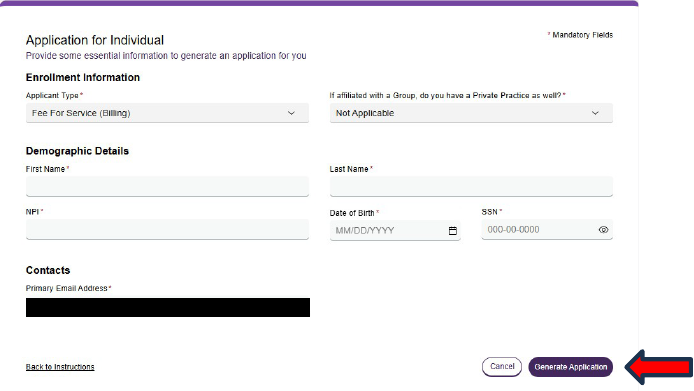
Task: Open the Applicant Type dropdown
Action: (x=167, y=113)
